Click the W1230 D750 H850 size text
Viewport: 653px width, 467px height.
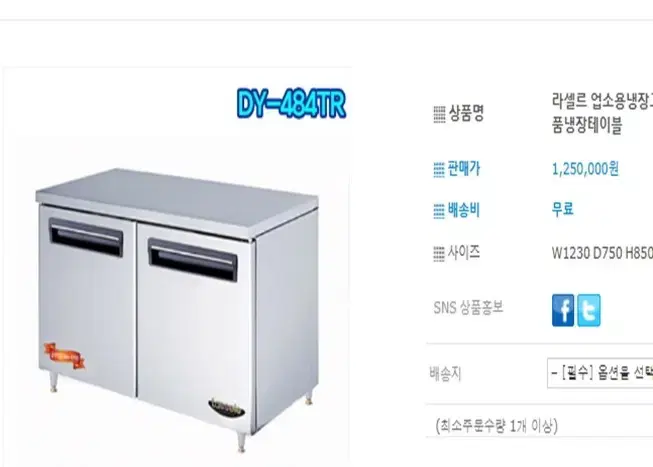pyautogui.click(x=602, y=253)
